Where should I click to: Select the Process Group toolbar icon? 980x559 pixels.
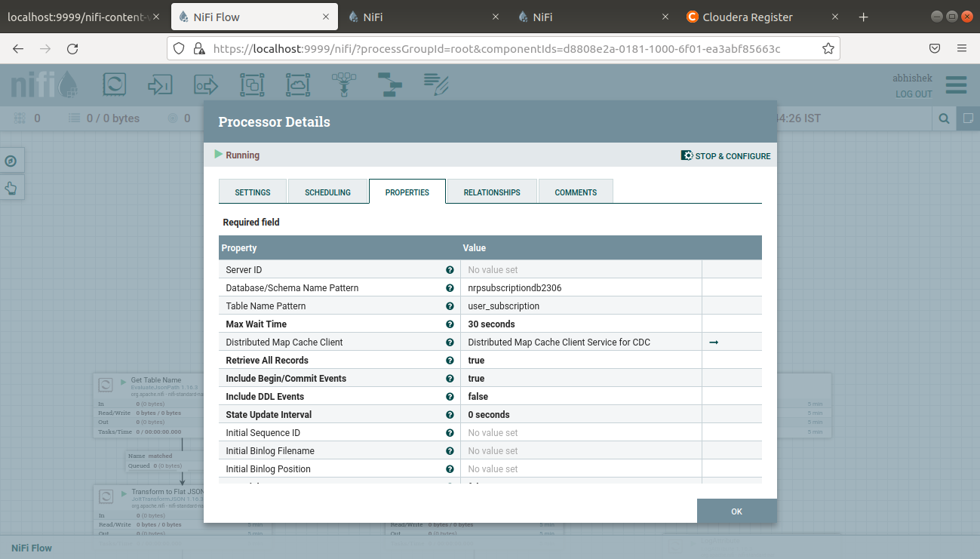pos(252,84)
